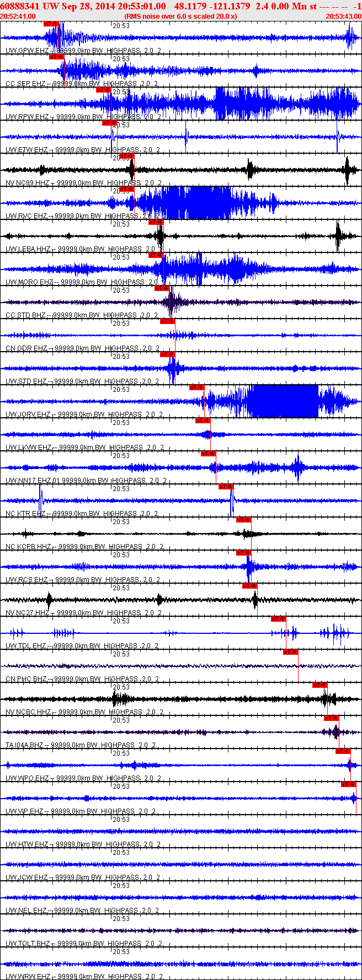This screenshot has width=362, height=980.
Task: Click the NV.NC89.HHZ station label
Action: click(x=28, y=182)
